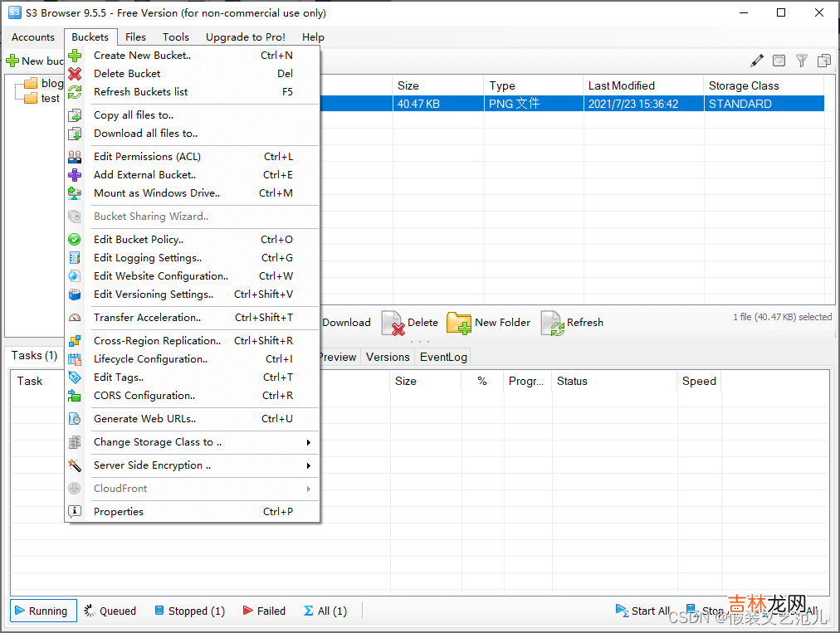840x633 pixels.
Task: Expand Change Storage Class to submenu
Action: [x=158, y=442]
